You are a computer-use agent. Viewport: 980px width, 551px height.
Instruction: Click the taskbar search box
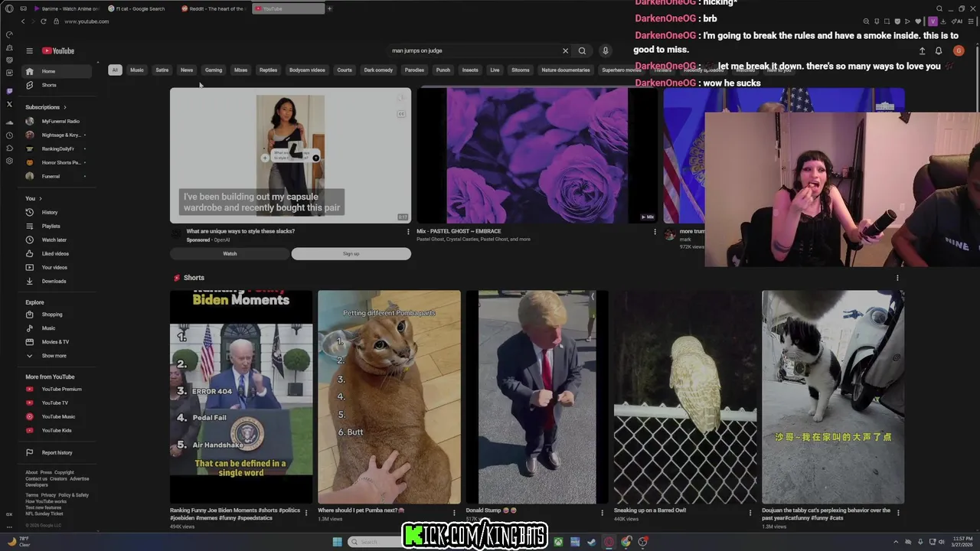click(375, 542)
